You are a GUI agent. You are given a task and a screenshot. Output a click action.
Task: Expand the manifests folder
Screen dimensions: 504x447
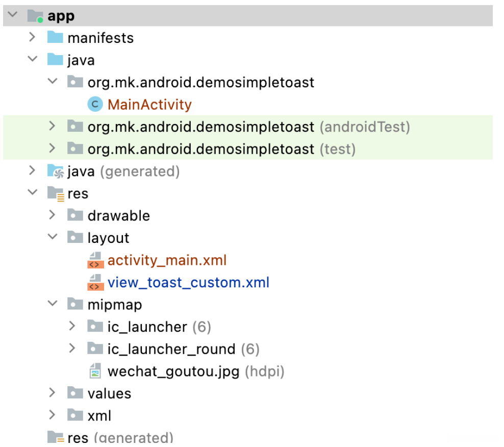(32, 37)
